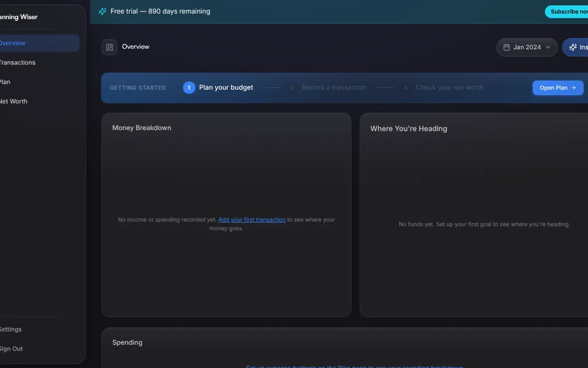The height and width of the screenshot is (368, 588).
Task: Select step 2 circle Record a transaction
Action: [291, 87]
